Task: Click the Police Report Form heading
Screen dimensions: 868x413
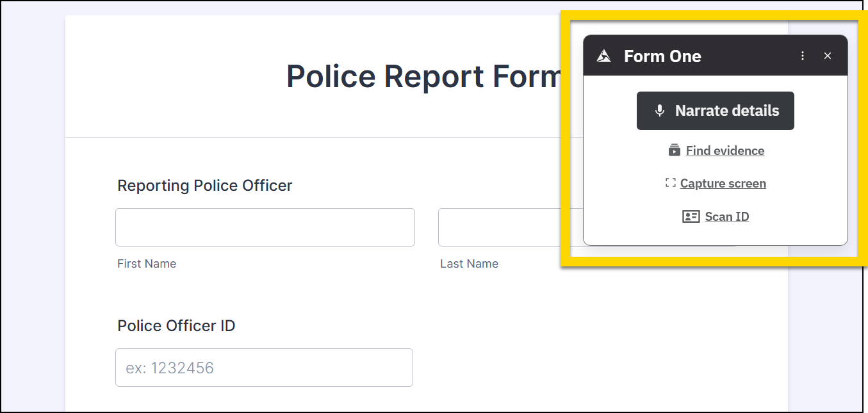Action: point(423,77)
